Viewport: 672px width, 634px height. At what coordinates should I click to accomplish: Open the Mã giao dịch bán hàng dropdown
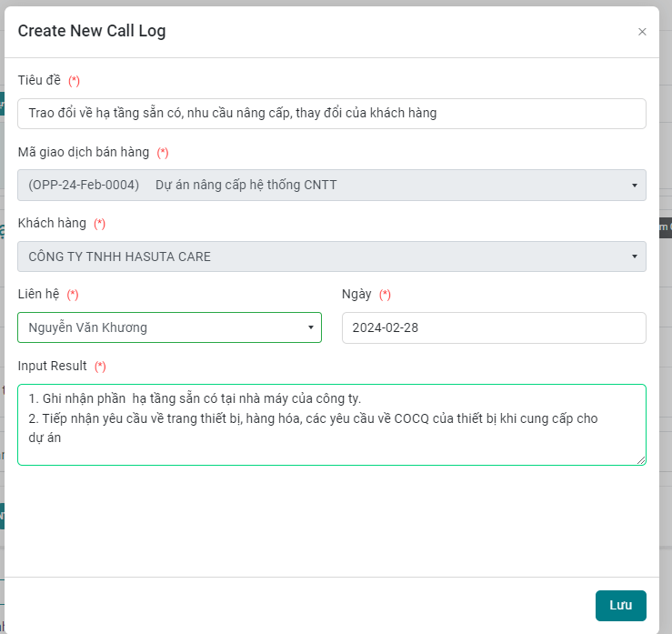331,185
